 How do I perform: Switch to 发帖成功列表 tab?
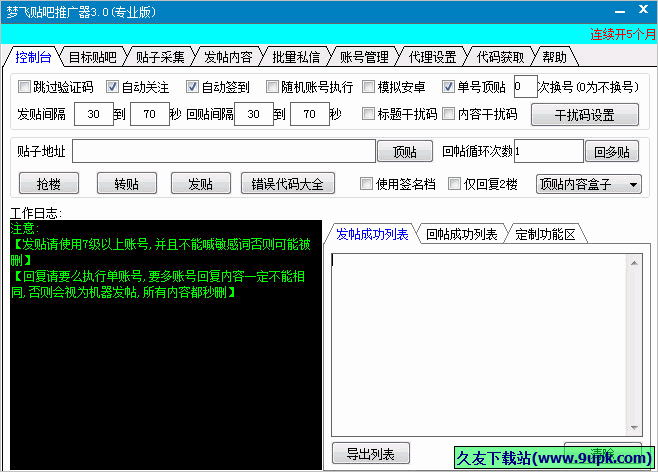372,234
